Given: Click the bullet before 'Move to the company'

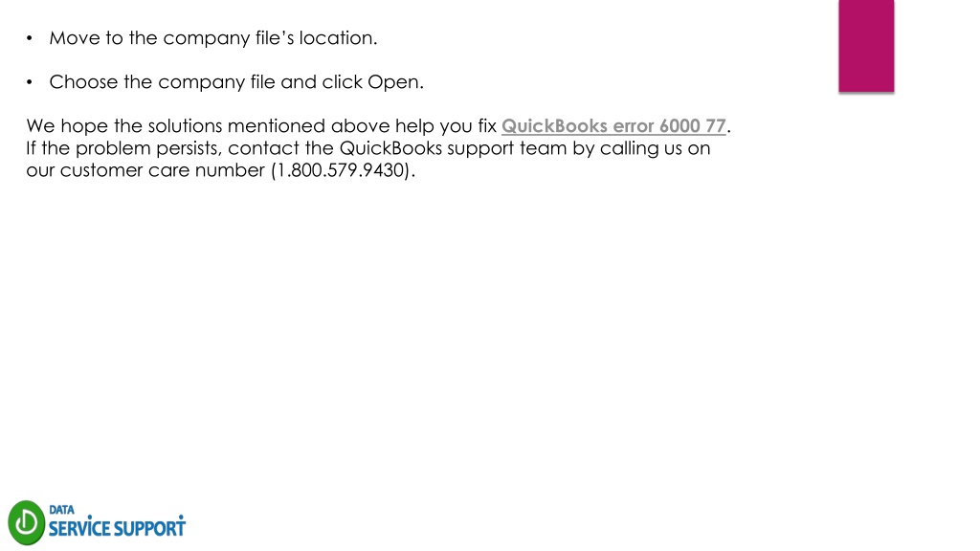Looking at the screenshot, I should click(x=30, y=38).
